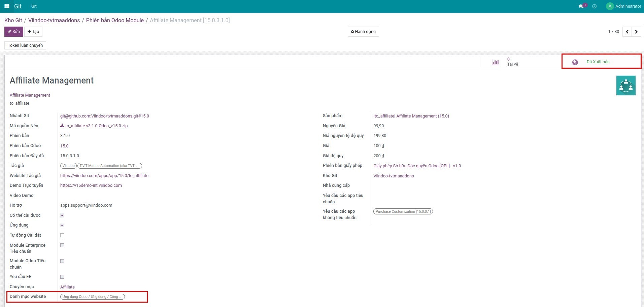
Task: Click the Purchase Customization tag
Action: (403, 211)
